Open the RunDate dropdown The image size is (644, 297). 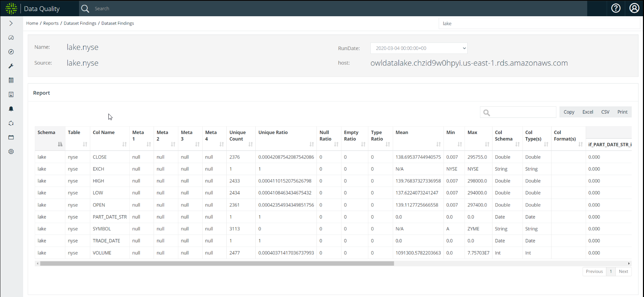(419, 48)
